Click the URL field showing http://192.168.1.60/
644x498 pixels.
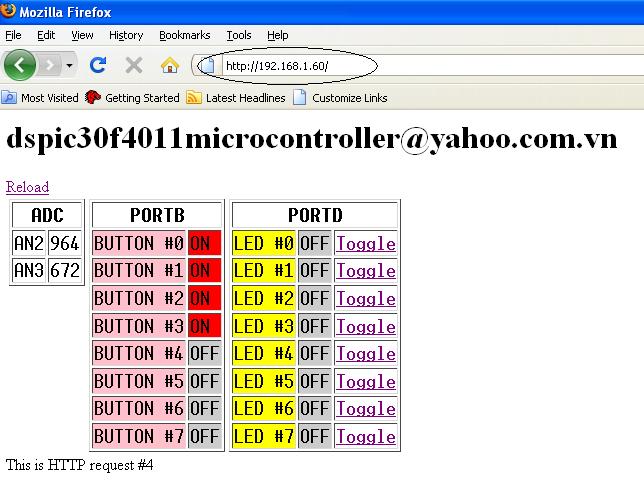tap(433, 66)
